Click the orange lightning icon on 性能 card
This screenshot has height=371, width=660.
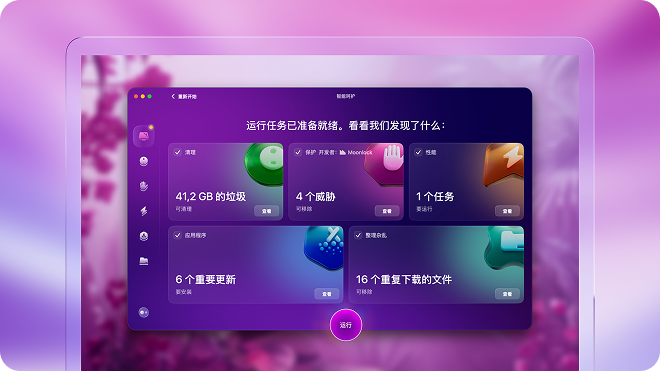click(504, 164)
